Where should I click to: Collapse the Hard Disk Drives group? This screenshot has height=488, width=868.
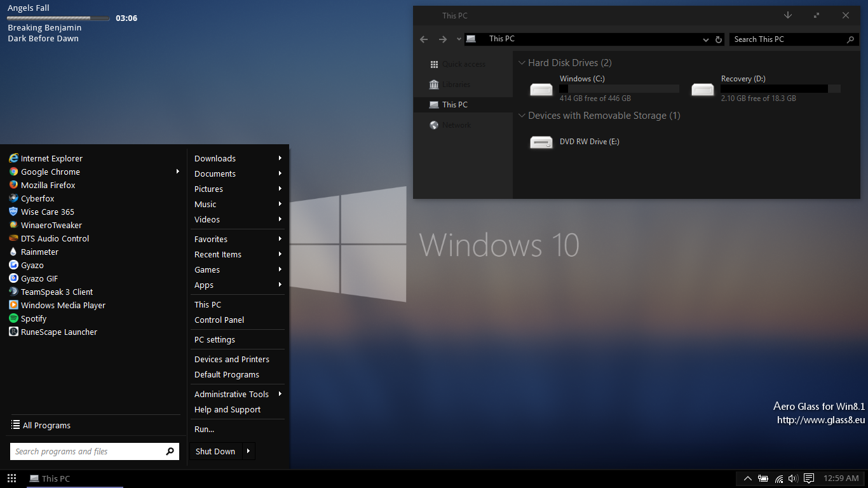tap(522, 63)
